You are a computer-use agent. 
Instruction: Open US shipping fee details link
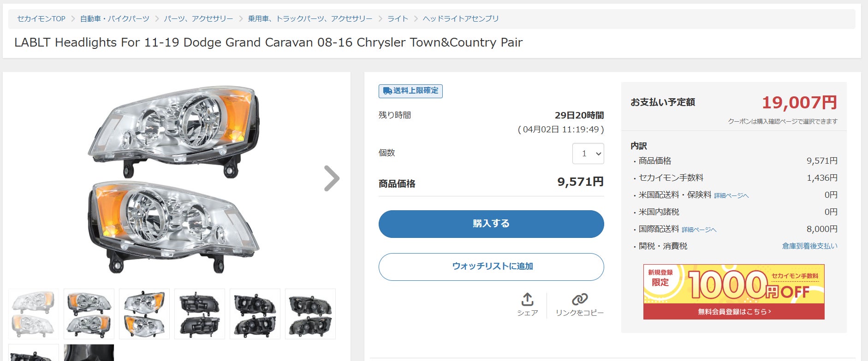pyautogui.click(x=731, y=195)
